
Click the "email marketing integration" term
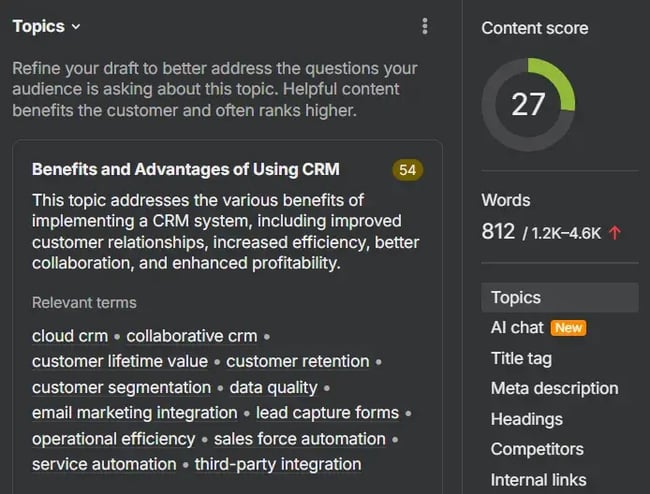135,413
